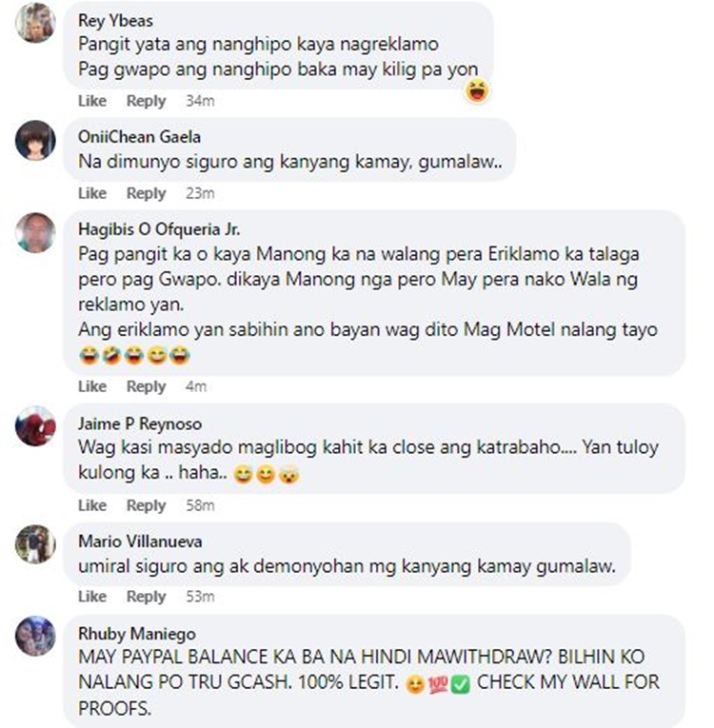View Mario Villanueva's profile picture

tap(35, 544)
